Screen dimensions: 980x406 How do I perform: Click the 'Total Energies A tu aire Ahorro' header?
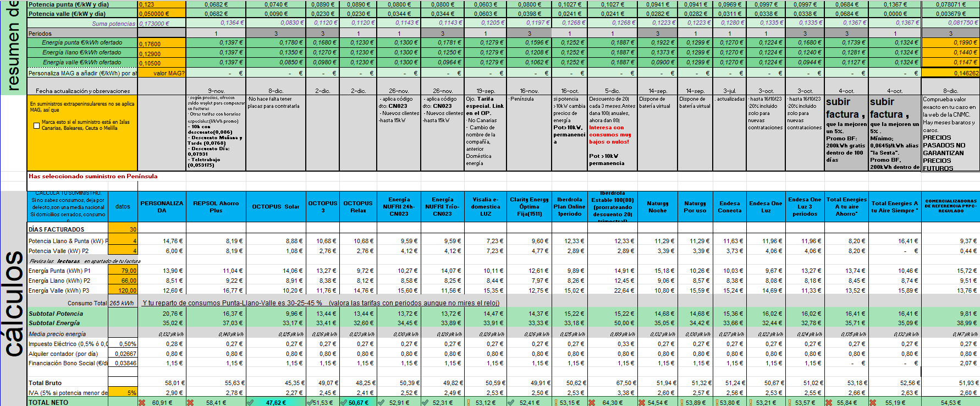pyautogui.click(x=846, y=207)
